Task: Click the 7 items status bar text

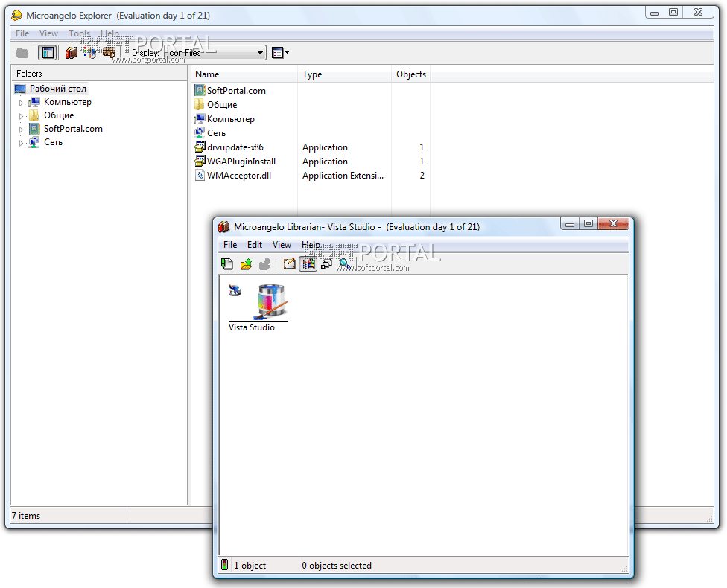Action: (x=26, y=516)
